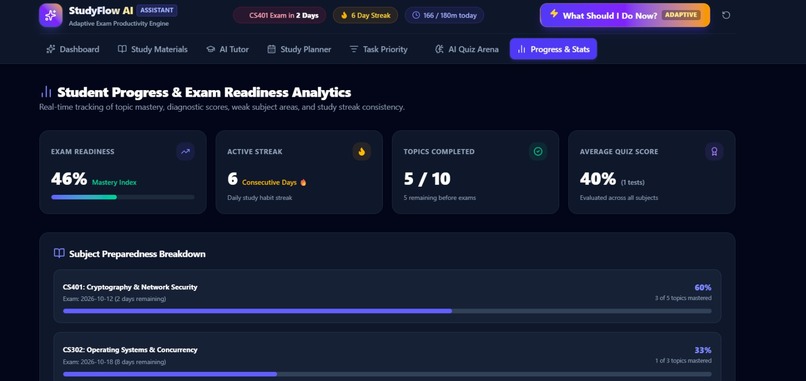Click the flame icon in 6 Day Streak badge
Viewport: 806px width, 381px height.
344,15
